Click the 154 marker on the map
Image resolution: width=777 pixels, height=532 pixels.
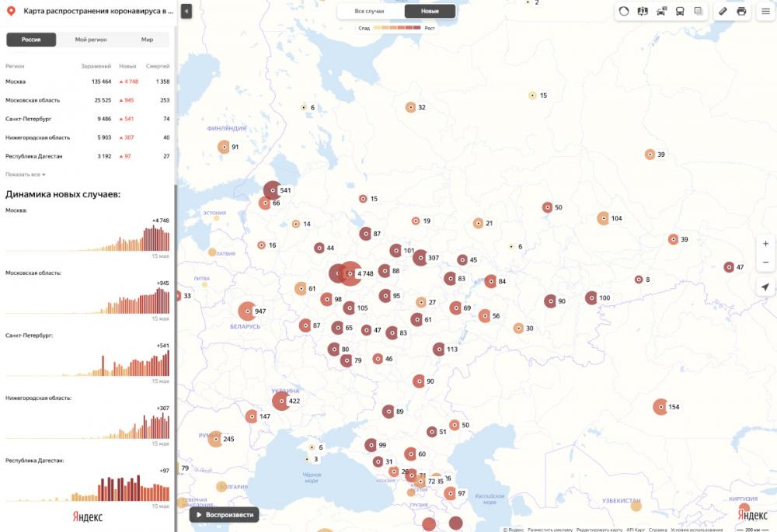click(660, 407)
